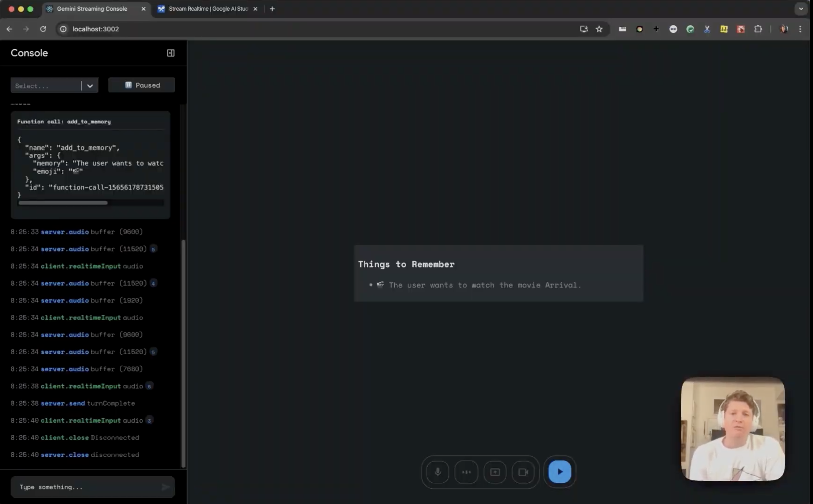Click the camera icon in toolbar
This screenshot has width=813, height=504.
pos(523,472)
